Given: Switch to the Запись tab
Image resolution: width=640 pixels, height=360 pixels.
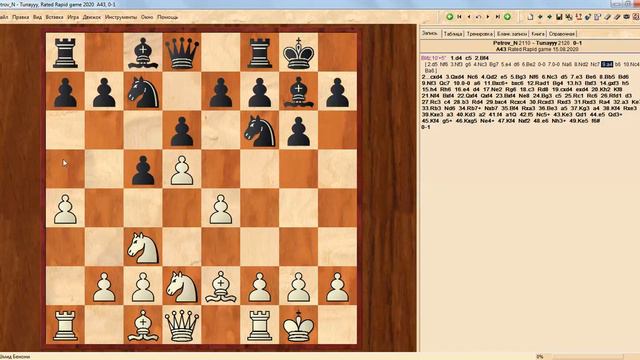Looking at the screenshot, I should click(430, 33).
